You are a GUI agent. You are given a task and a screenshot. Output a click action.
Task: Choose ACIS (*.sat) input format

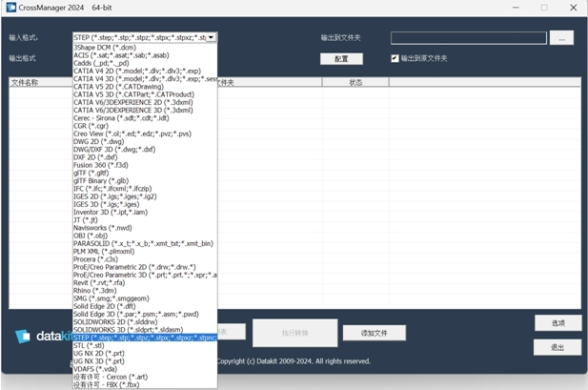[x=145, y=55]
